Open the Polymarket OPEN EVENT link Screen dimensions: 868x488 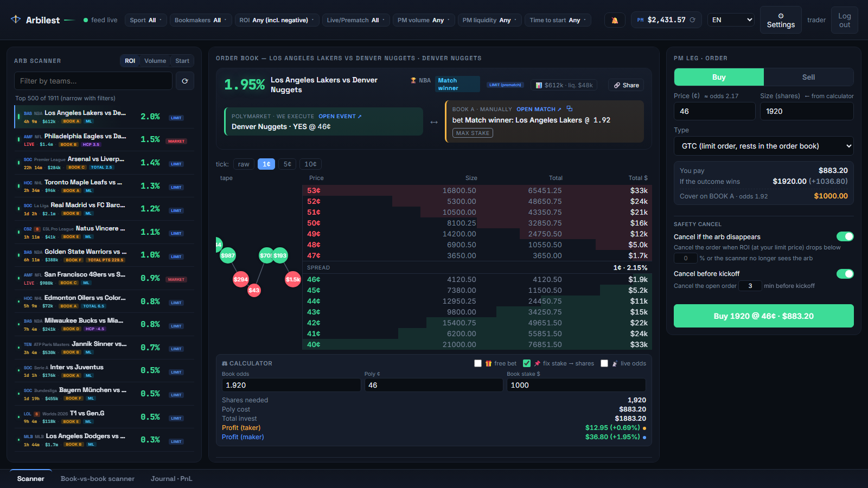340,116
